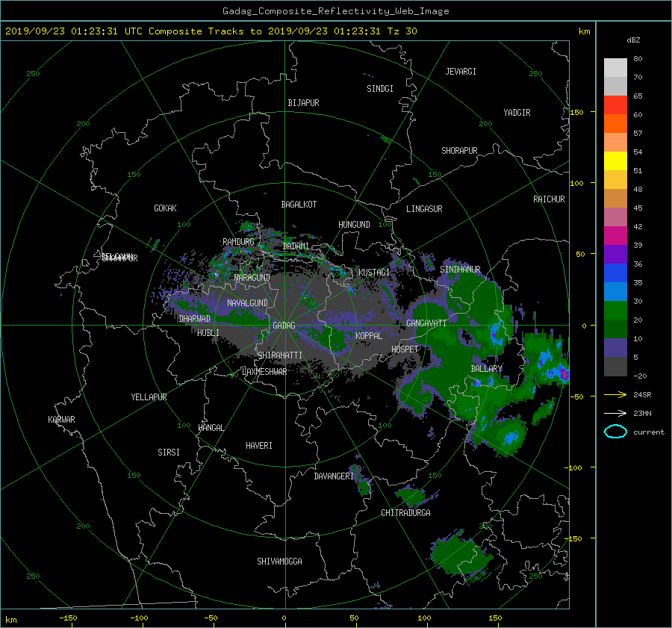Click the SHORAPUR city label
Image resolution: width=672 pixels, height=628 pixels.
point(459,150)
